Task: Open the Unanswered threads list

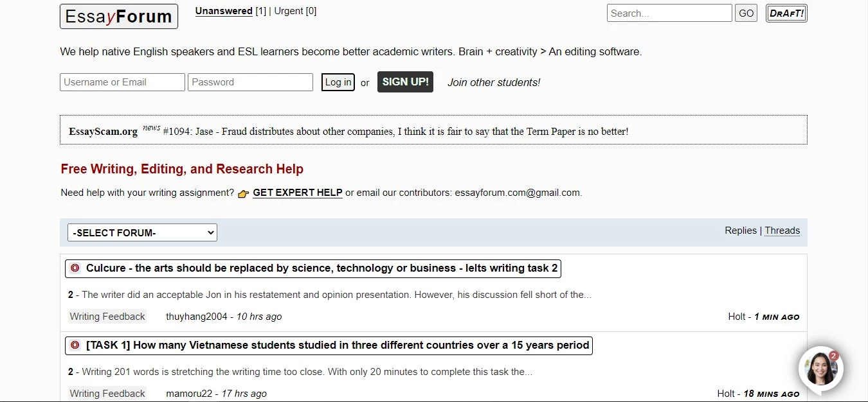Action: coord(223,11)
